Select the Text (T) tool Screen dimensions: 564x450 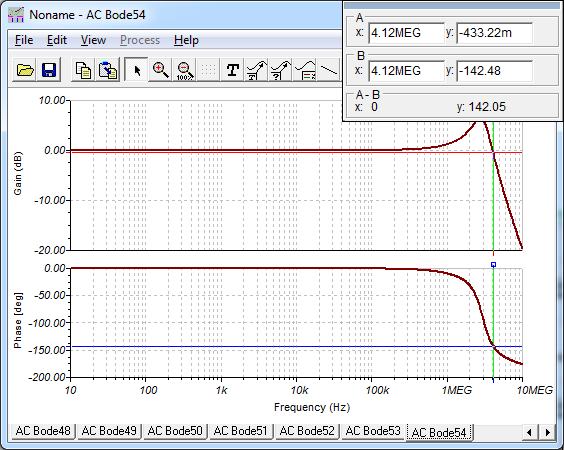coord(233,69)
